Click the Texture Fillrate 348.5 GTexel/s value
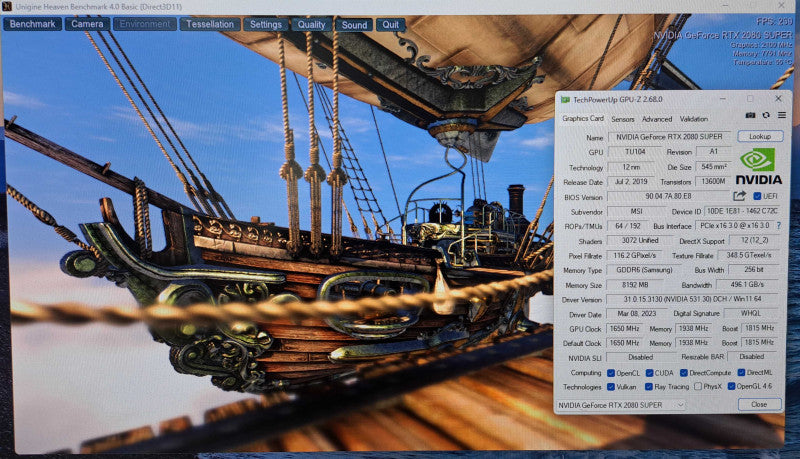Screen dimensions: 800x459 coord(748,254)
